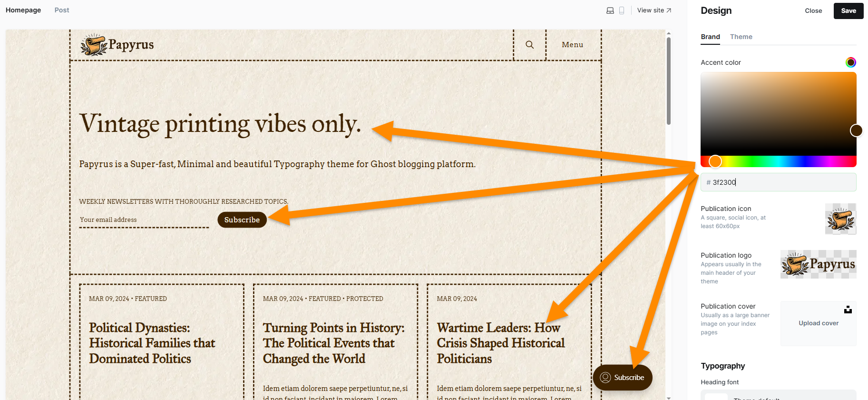
Task: Switch to the Theme tab
Action: (x=741, y=37)
